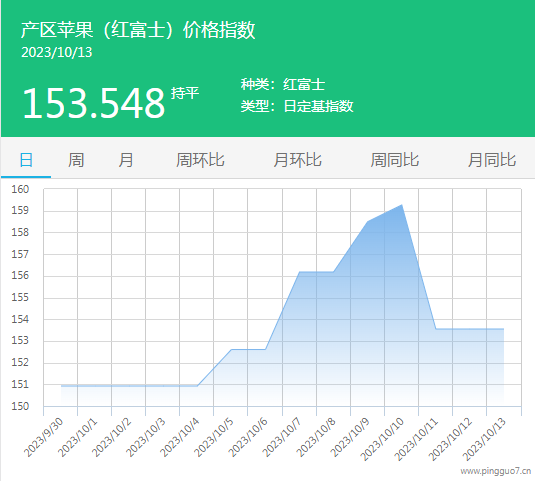Click the 160 y-axis label
The width and height of the screenshot is (535, 481).
(20, 189)
